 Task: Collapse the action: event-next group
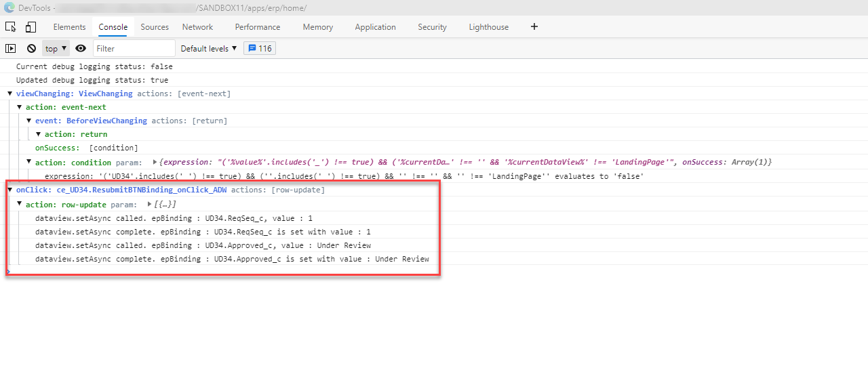click(x=20, y=107)
